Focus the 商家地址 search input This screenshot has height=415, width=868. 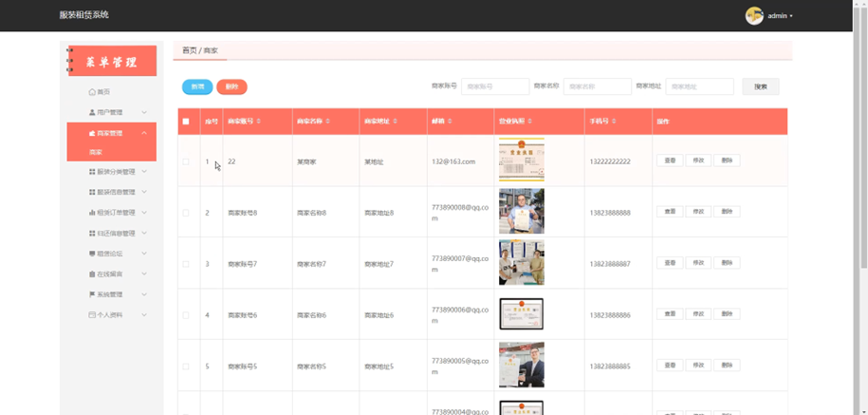pos(700,87)
